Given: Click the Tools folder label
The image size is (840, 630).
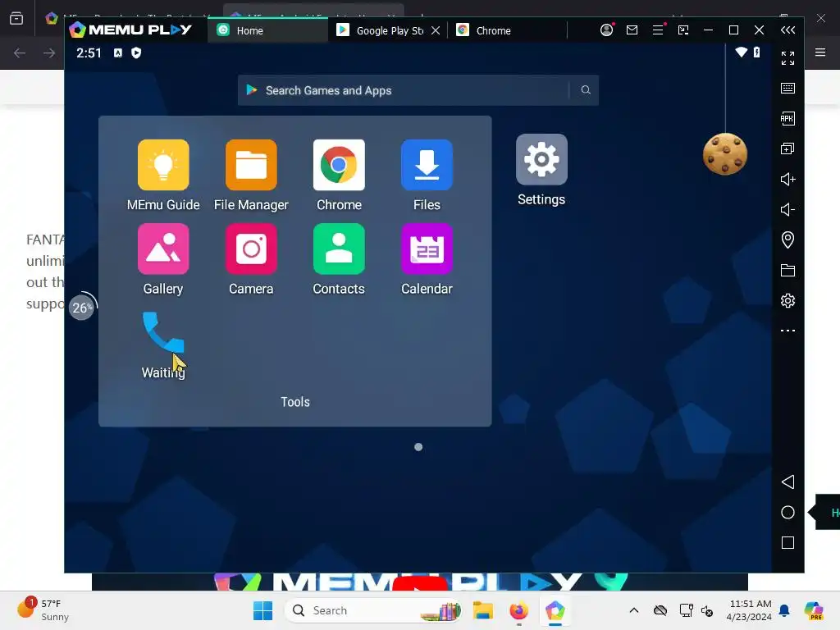Looking at the screenshot, I should click(295, 402).
